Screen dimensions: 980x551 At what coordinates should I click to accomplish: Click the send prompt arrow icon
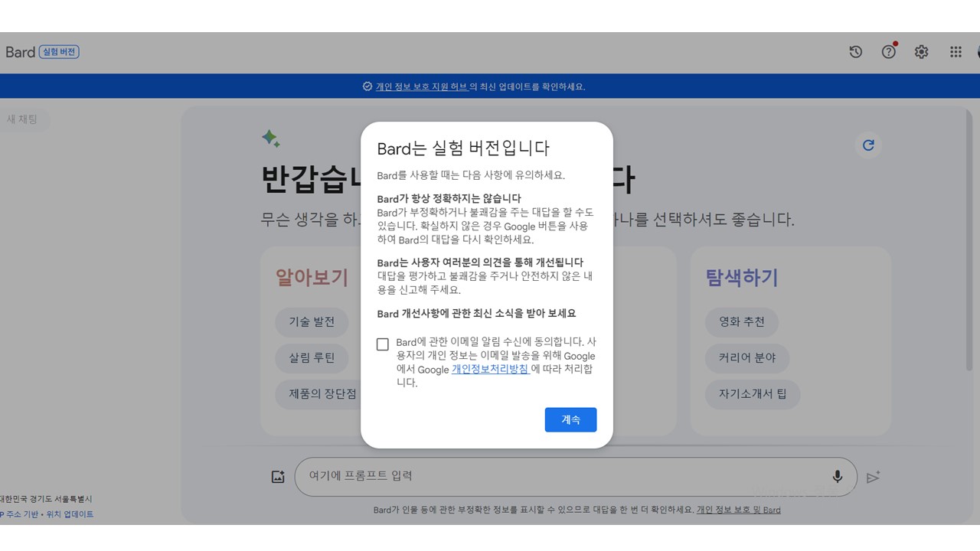pos(873,478)
